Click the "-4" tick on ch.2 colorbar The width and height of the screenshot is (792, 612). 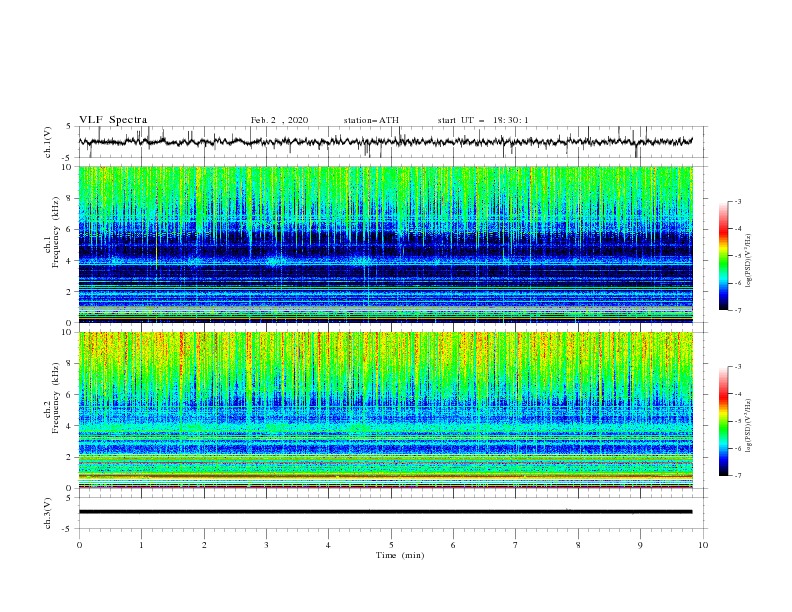(x=738, y=394)
